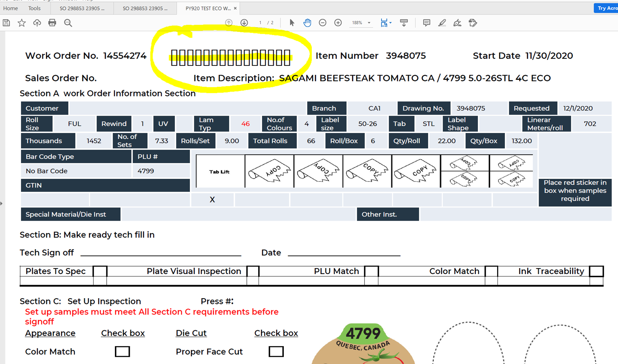Tick the Ink Traceability checkbox
The image size is (618, 364).
click(596, 271)
